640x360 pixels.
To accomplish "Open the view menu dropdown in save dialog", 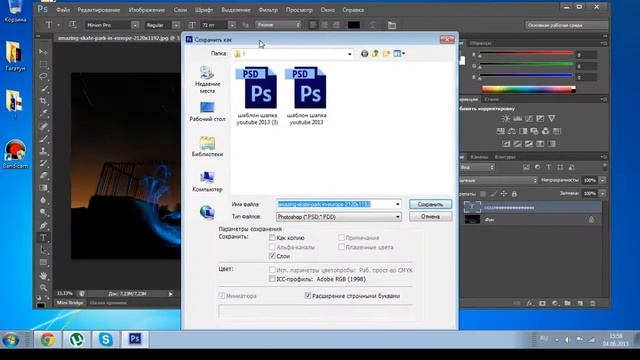I will click(x=399, y=53).
